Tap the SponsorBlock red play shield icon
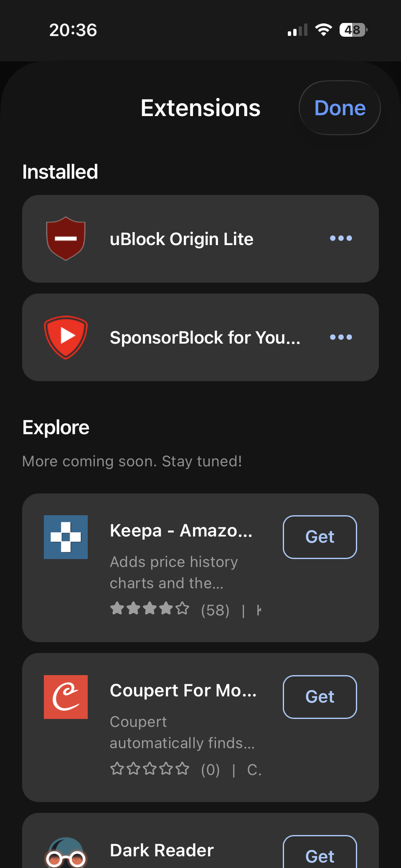The height and width of the screenshot is (868, 401). click(x=66, y=337)
